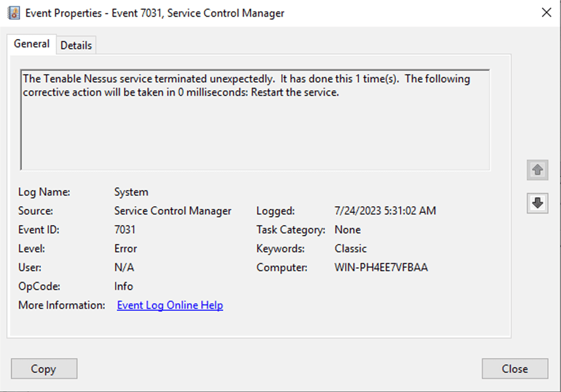The height and width of the screenshot is (392, 561).
Task: Click the Level value Error
Action: tap(125, 249)
